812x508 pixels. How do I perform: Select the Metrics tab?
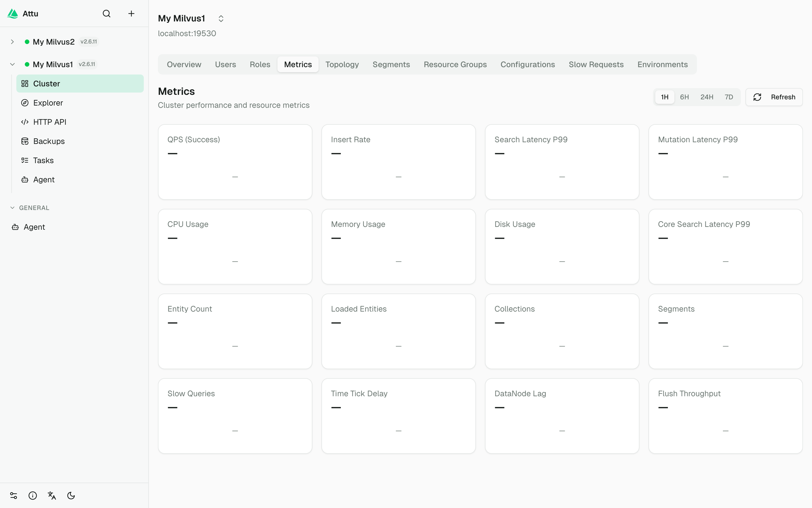coord(298,65)
